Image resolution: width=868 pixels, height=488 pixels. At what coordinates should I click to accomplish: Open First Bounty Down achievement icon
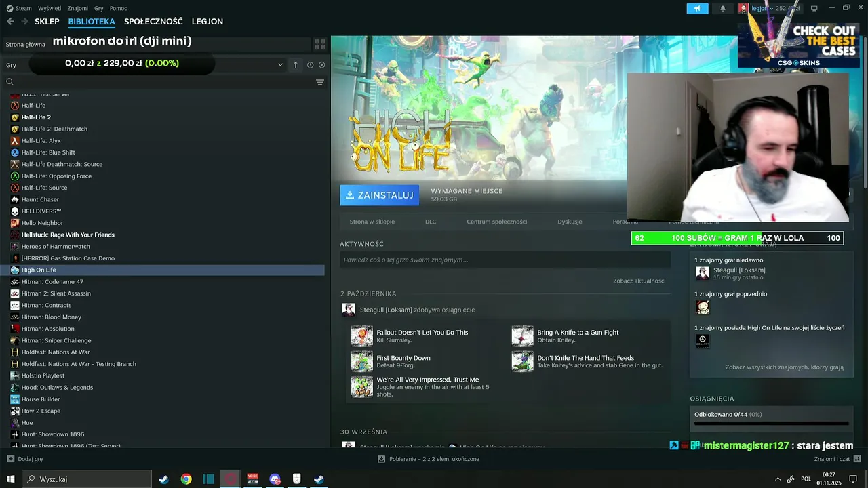tap(362, 361)
